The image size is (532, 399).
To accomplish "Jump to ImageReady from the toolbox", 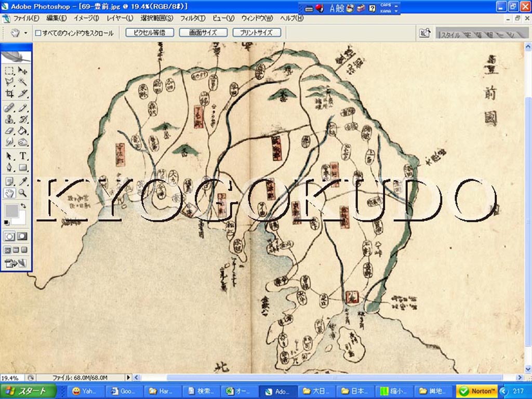I will (x=16, y=263).
